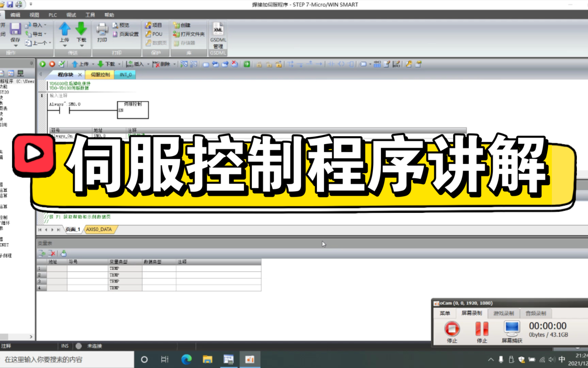Click Delete (删除) in editor toolbar

tap(161, 64)
